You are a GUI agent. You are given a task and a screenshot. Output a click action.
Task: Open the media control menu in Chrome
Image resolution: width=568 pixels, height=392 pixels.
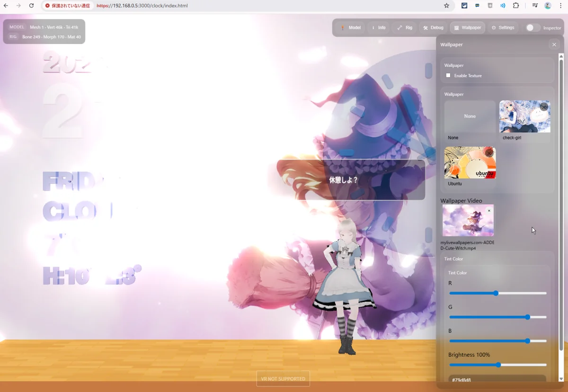(x=535, y=6)
